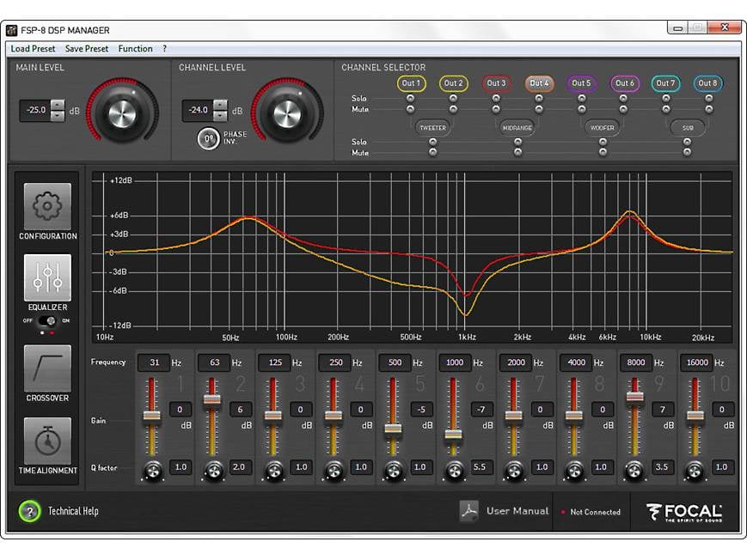Click the Channel Level rotary knob
747x560 pixels.
click(x=287, y=113)
